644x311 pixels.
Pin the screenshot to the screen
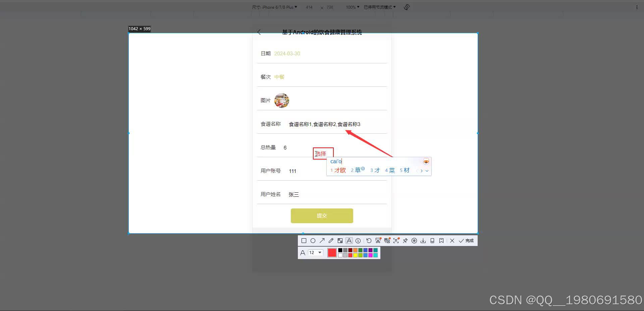click(x=405, y=241)
